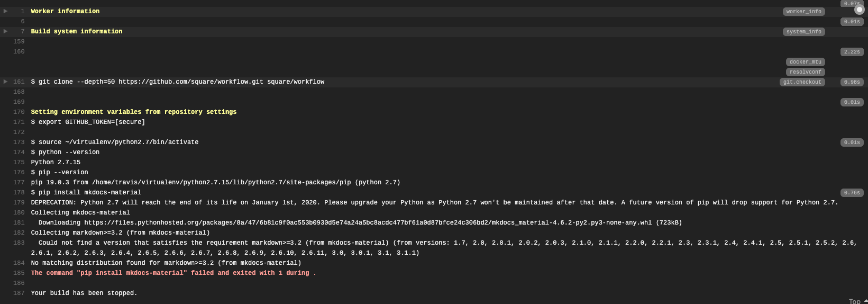
Task: Click the "$ pip --version" line
Action: pos(59,172)
